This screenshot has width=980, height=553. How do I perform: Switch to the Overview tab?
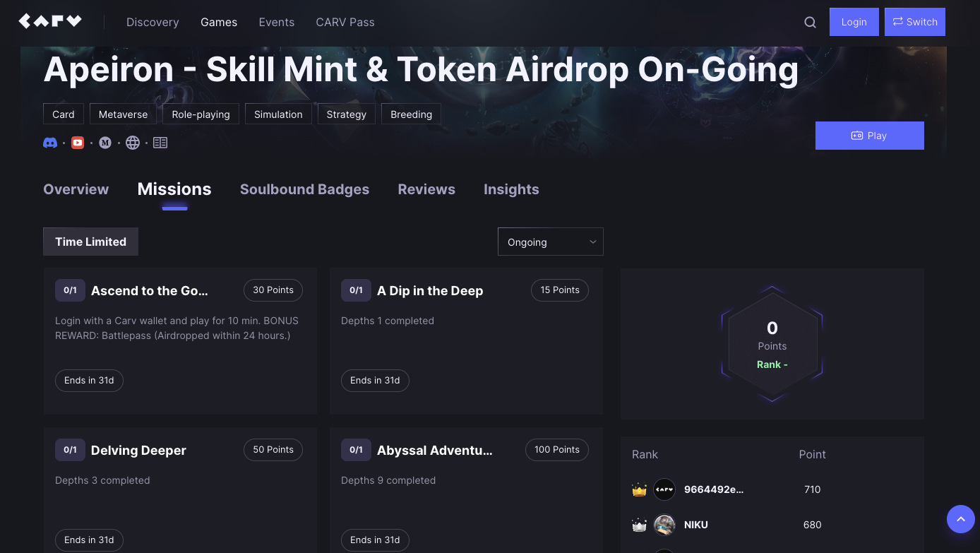click(x=76, y=189)
